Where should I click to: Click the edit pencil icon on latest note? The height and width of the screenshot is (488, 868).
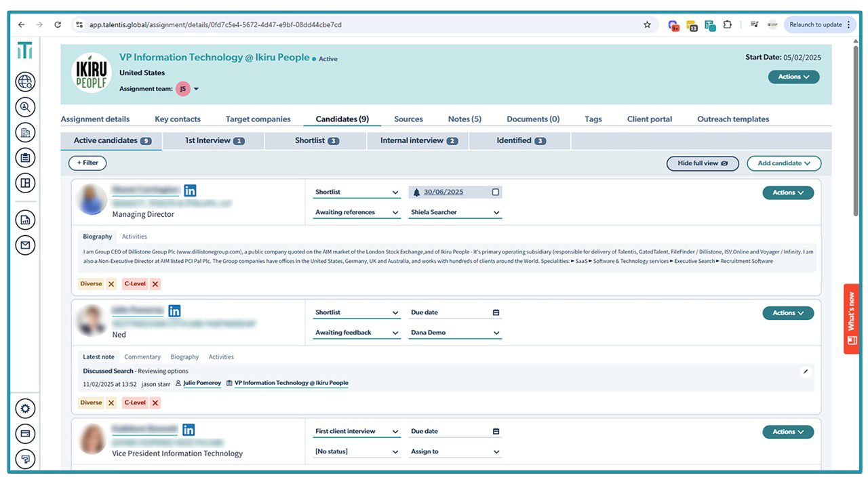click(805, 371)
